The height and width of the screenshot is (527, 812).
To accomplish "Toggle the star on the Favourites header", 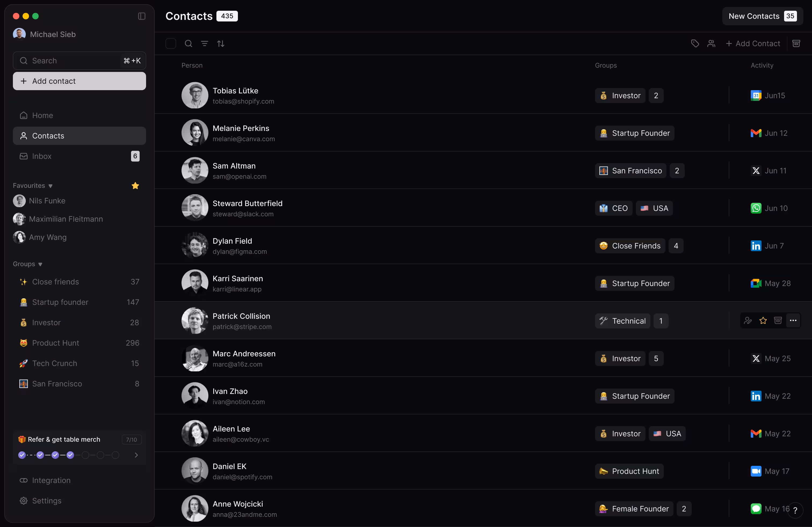I will [x=135, y=186].
